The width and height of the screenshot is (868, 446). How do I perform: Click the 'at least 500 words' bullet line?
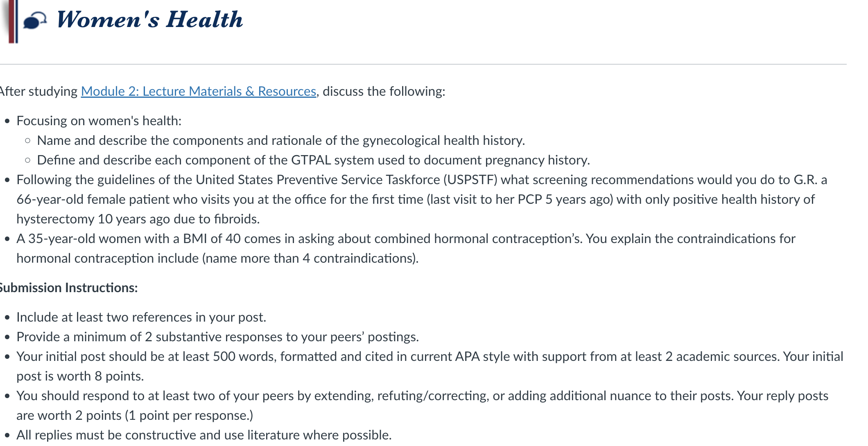point(430,356)
